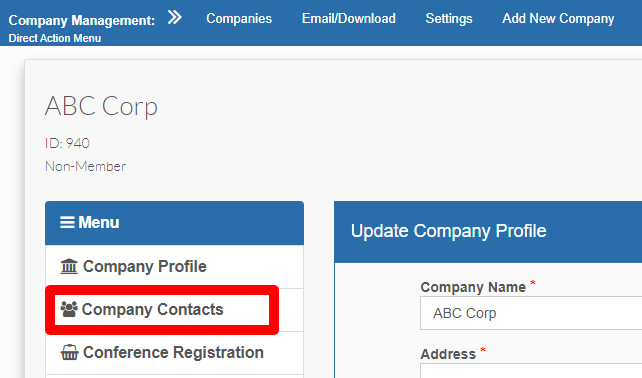Click the hamburger Menu icon
This screenshot has height=378, width=642.
point(67,222)
